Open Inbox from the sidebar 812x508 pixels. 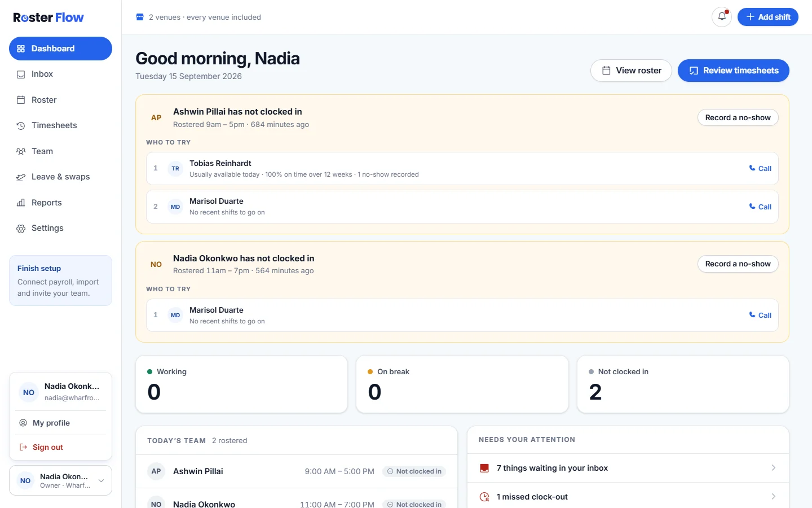pos(60,74)
